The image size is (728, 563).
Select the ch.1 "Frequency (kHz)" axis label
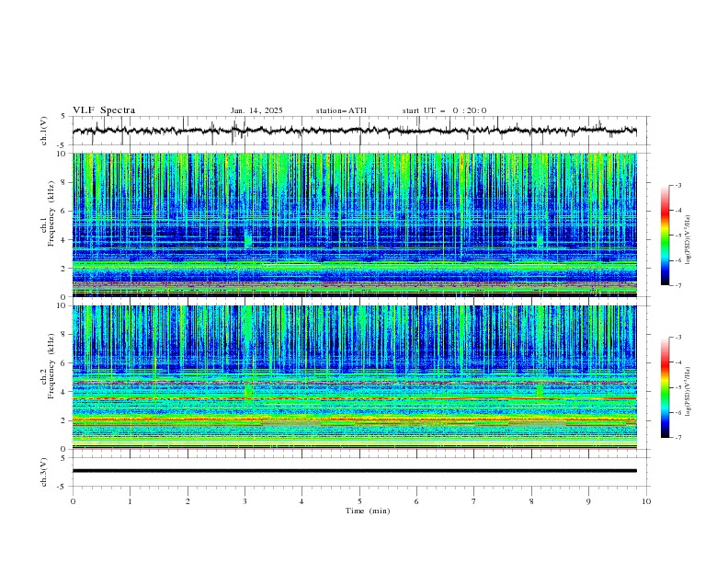[x=51, y=213]
